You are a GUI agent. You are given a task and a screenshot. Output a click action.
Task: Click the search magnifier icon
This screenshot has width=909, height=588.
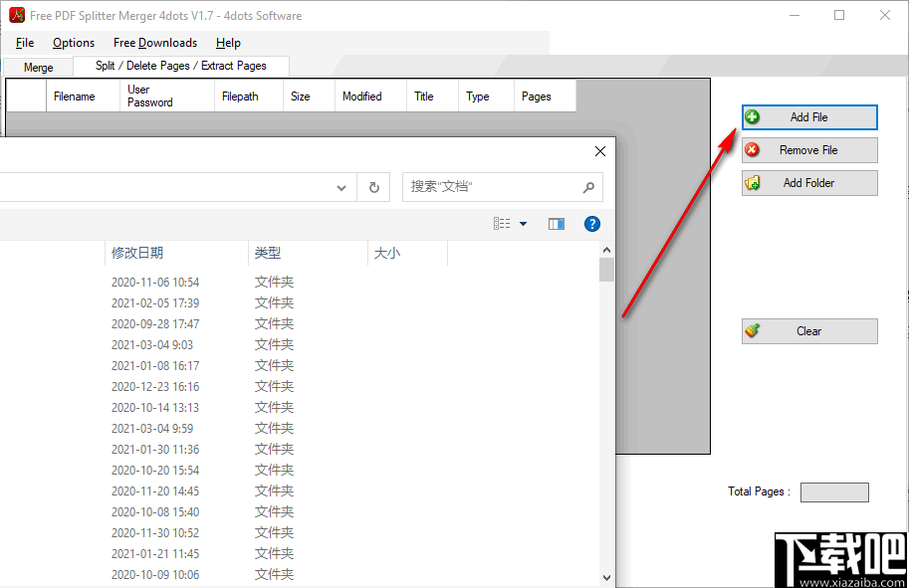pos(587,187)
